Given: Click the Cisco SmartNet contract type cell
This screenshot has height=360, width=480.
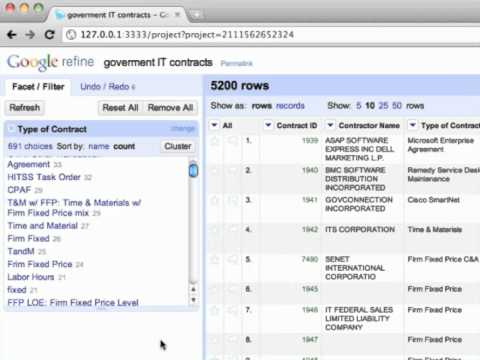Looking at the screenshot, I should pyautogui.click(x=434, y=200).
